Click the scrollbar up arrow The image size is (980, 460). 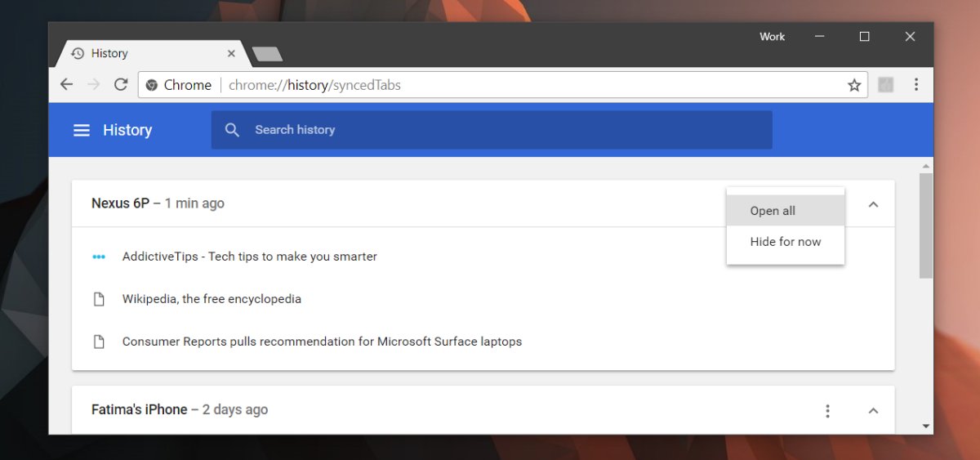click(x=925, y=165)
